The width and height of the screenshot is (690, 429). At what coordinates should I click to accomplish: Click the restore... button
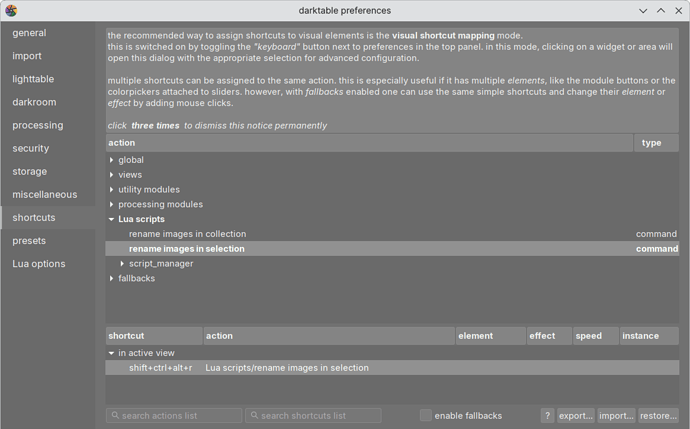click(658, 415)
